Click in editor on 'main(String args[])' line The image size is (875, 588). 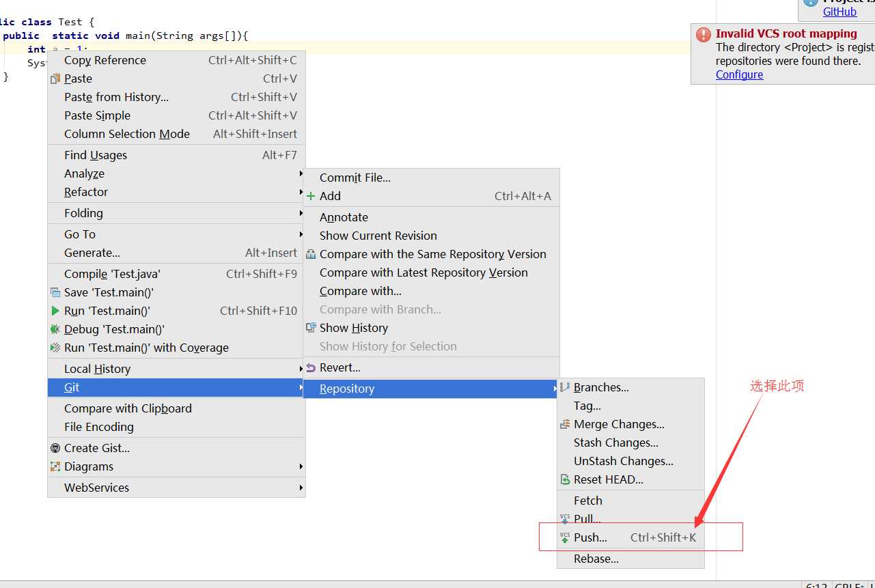coord(125,36)
